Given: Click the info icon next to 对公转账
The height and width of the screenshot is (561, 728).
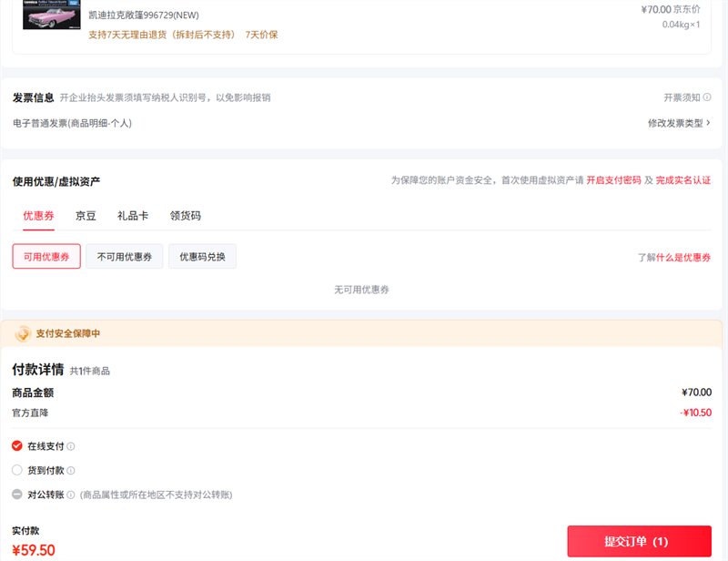Looking at the screenshot, I should click(x=71, y=495).
